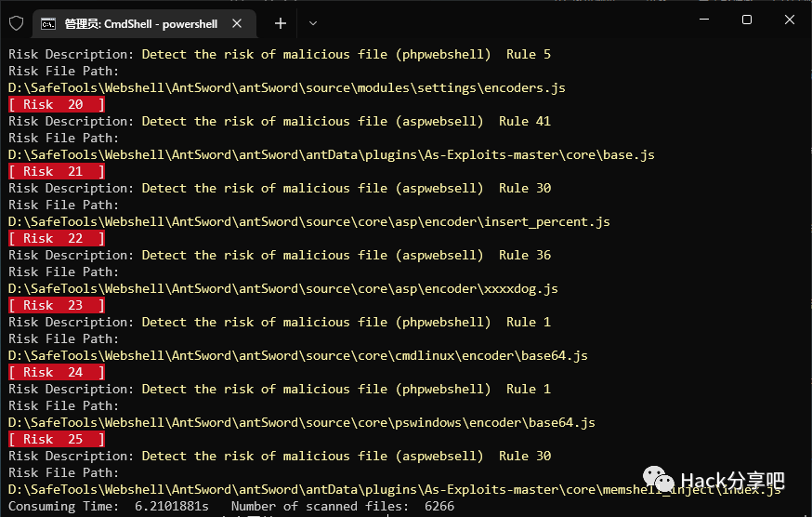Click the As-Exploits-master core base.js path
The width and height of the screenshot is (812, 517).
[332, 154]
